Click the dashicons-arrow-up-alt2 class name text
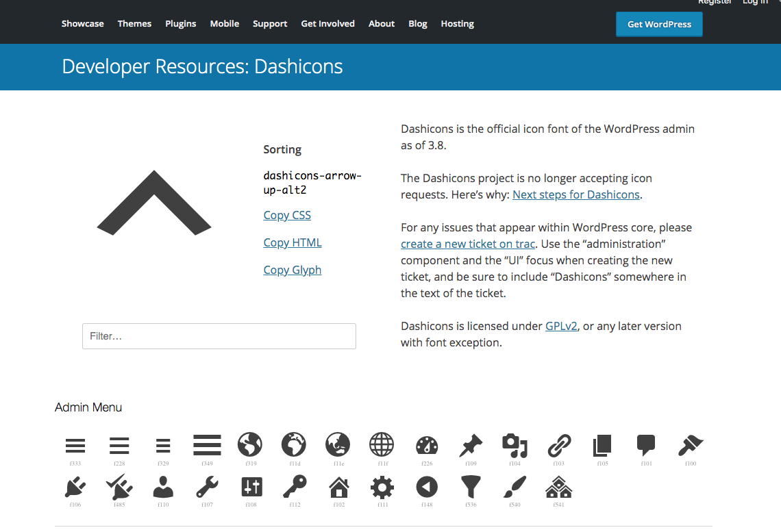This screenshot has height=532, width=781. (x=312, y=183)
